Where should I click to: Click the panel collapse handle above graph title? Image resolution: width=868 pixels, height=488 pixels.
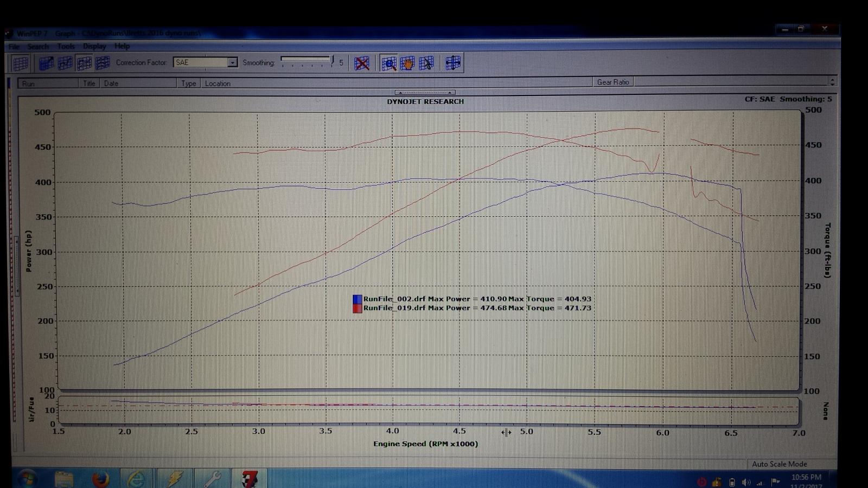pyautogui.click(x=425, y=93)
